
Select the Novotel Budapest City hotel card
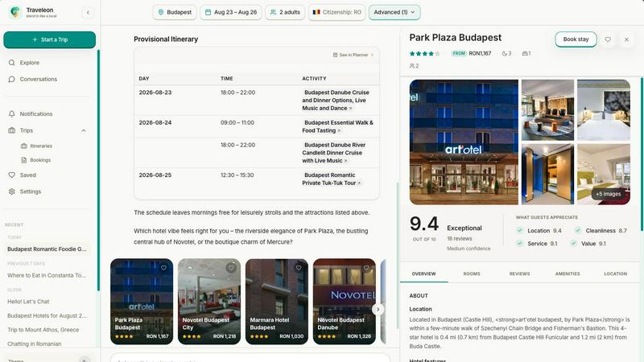[209, 302]
